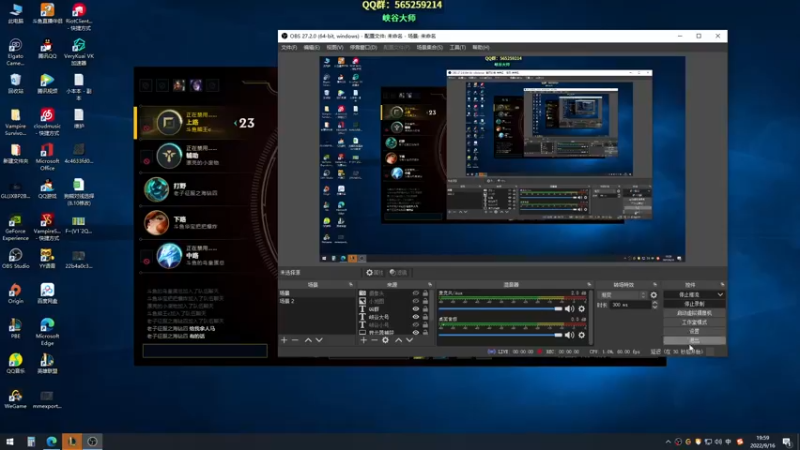Open the Windows Start menu

tap(10, 441)
